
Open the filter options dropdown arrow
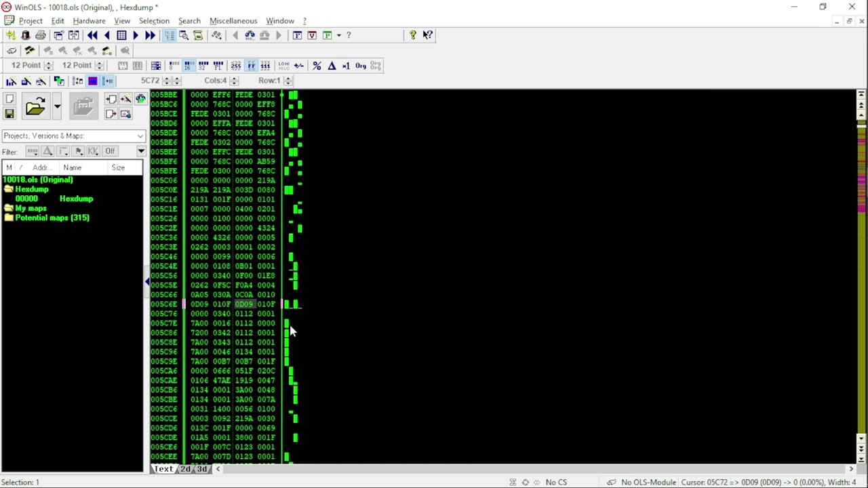click(141, 151)
